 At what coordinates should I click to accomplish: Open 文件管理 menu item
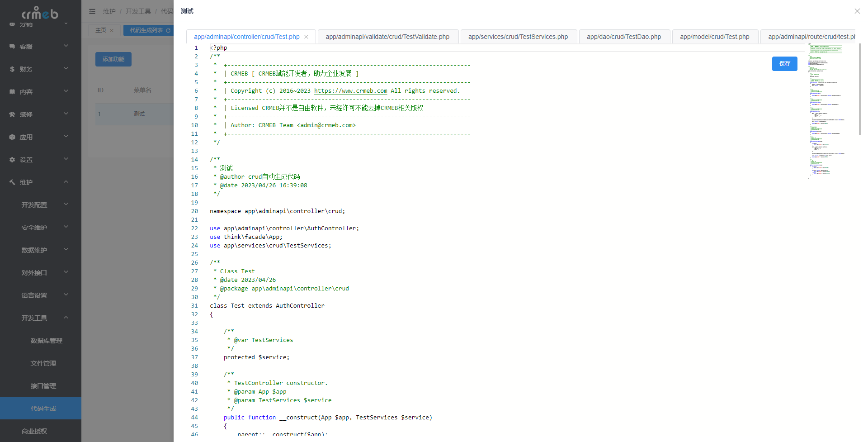[41, 363]
